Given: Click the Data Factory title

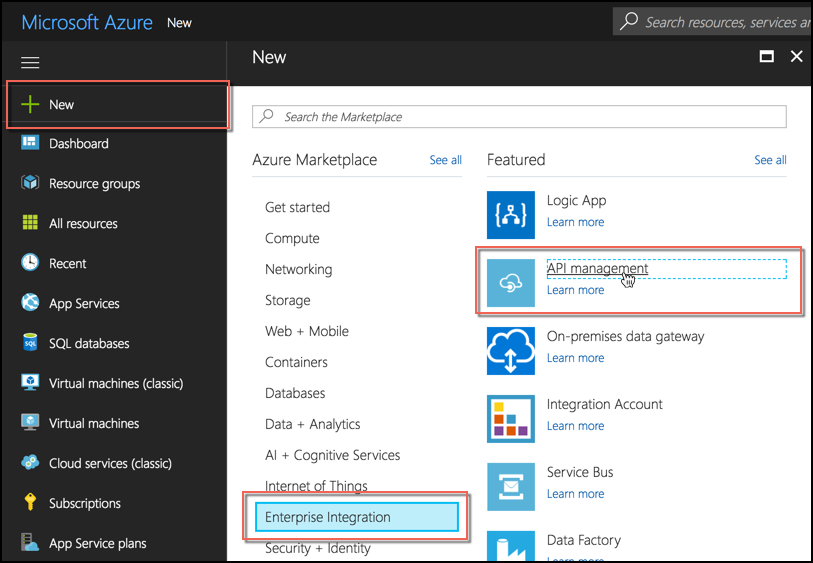Looking at the screenshot, I should click(584, 540).
